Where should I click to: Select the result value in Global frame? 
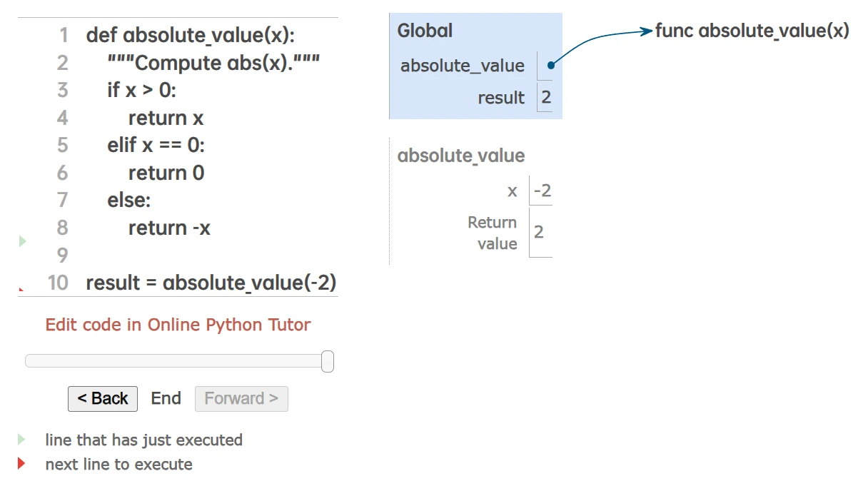(x=546, y=98)
